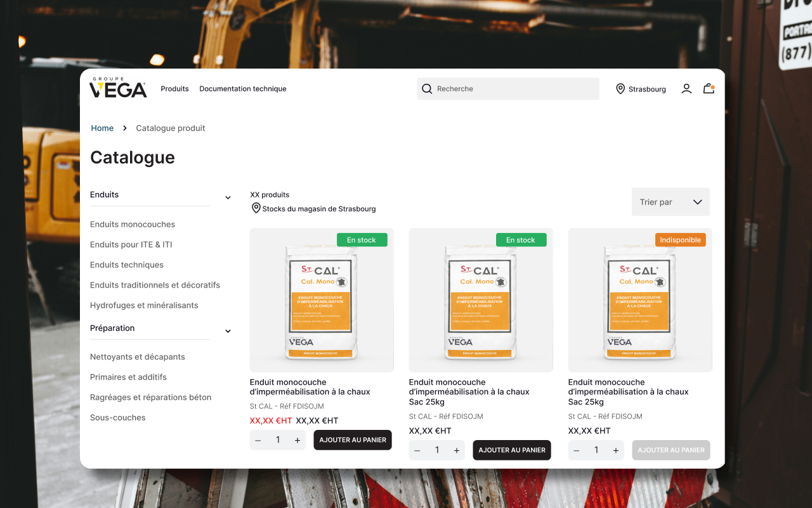Open the user account icon

pos(686,89)
